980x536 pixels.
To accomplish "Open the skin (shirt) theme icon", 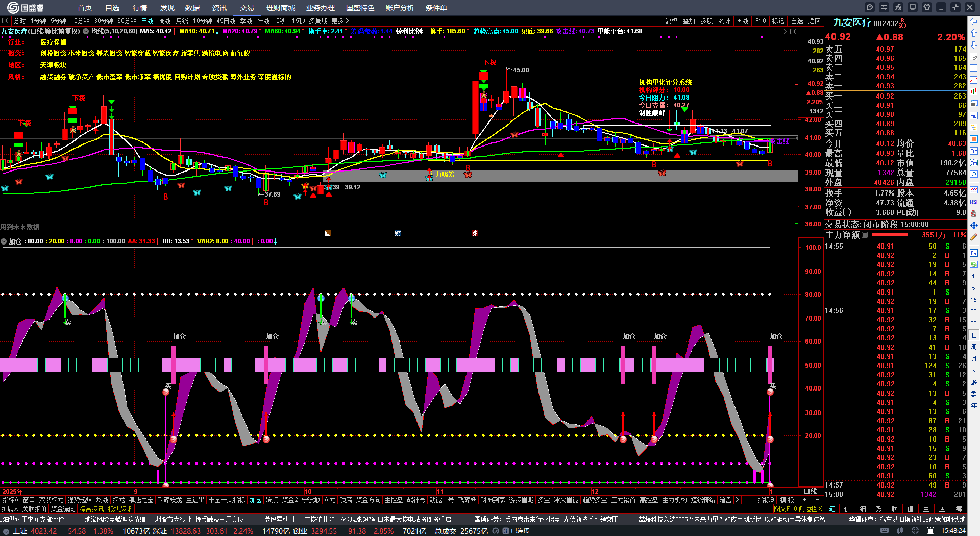I will (927, 7).
